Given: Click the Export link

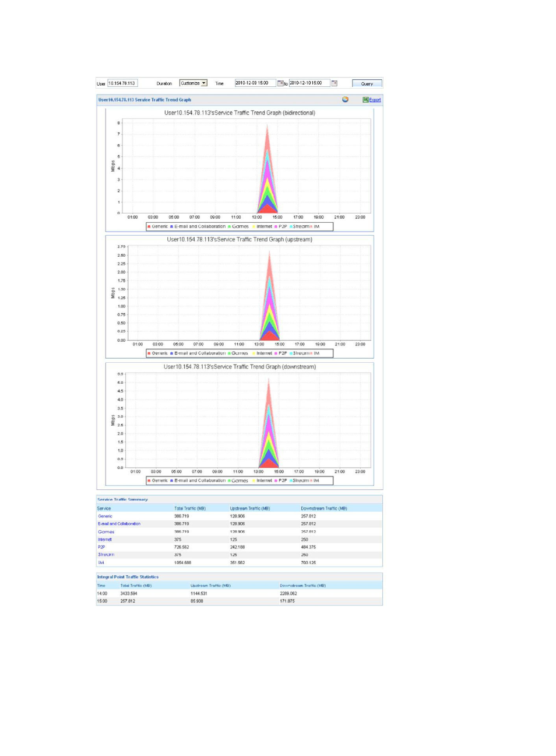Looking at the screenshot, I should pos(375,100).
